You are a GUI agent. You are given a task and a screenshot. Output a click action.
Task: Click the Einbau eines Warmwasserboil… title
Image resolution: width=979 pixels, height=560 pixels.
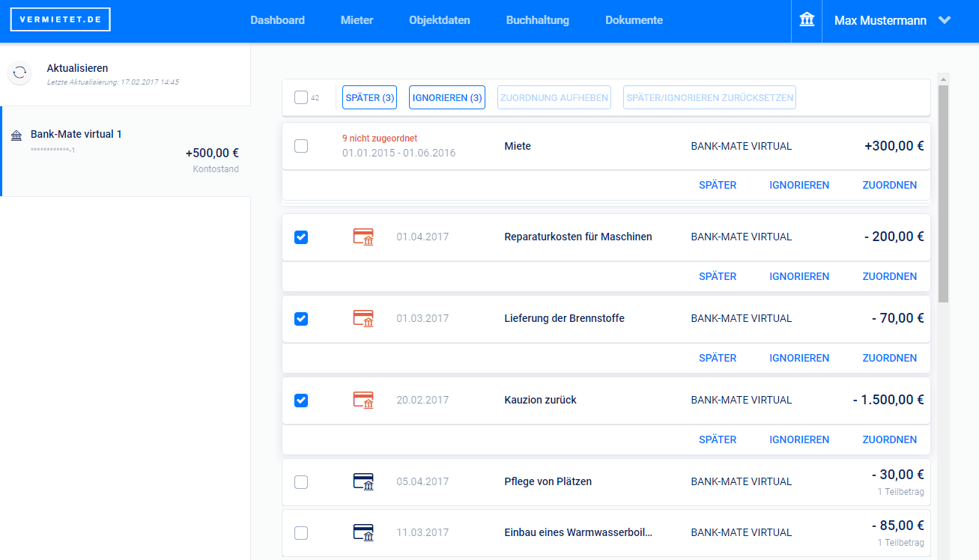pos(578,532)
